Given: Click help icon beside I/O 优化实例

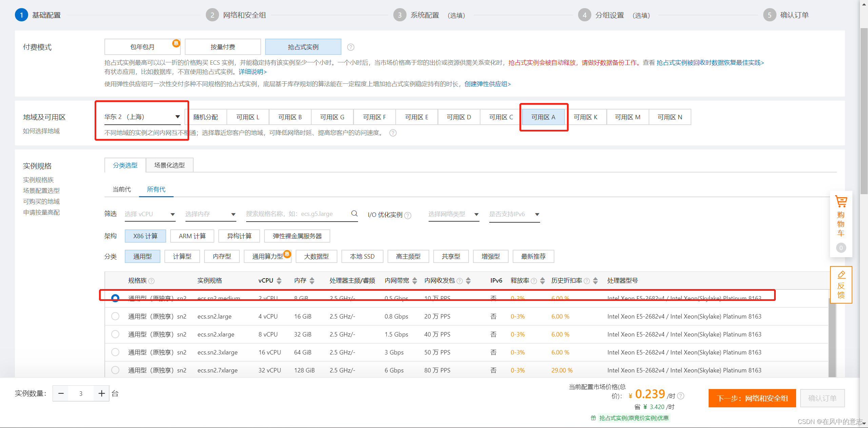Looking at the screenshot, I should 408,215.
